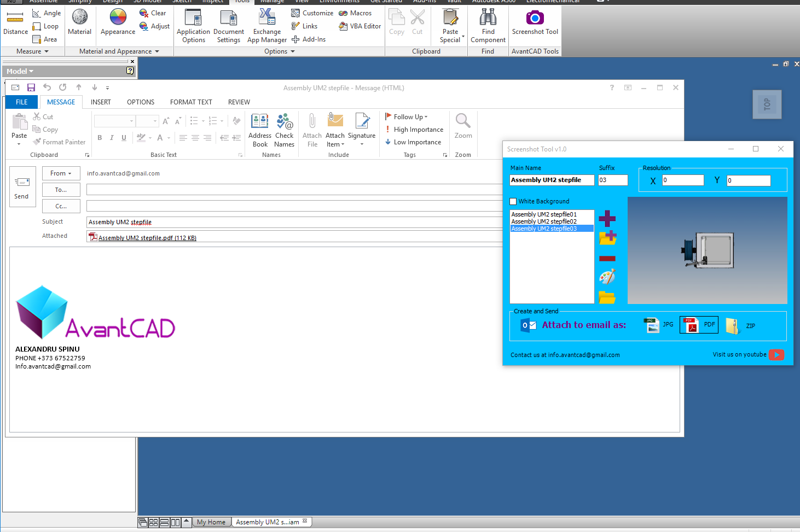Click the Cc... recipients button
800x532 pixels.
pos(61,206)
